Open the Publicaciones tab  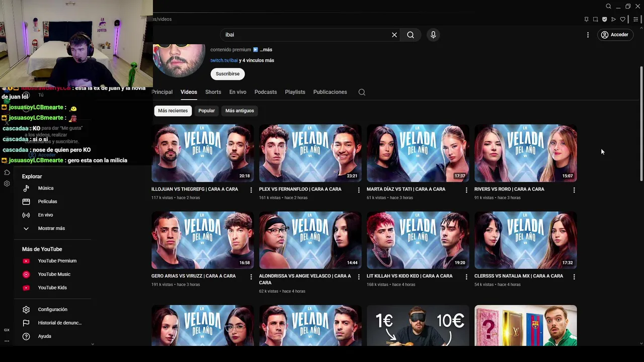(330, 92)
